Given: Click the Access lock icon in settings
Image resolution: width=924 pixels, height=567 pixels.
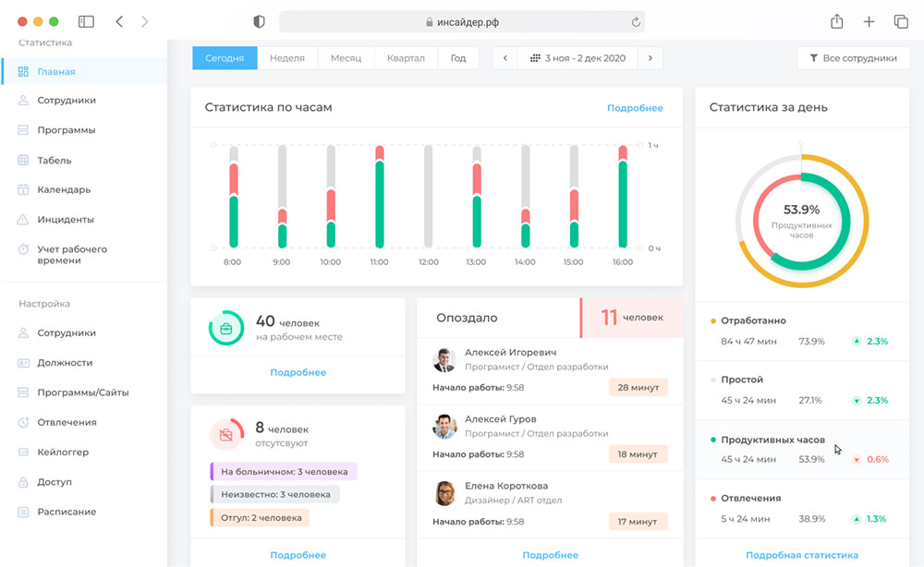Looking at the screenshot, I should pyautogui.click(x=24, y=482).
